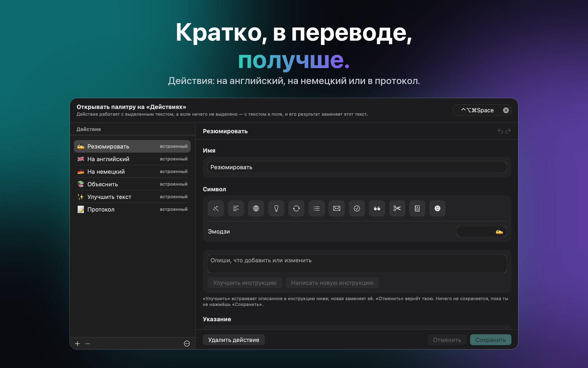The width and height of the screenshot is (588, 368).
Task: Remove selected action with minus
Action: [88, 344]
